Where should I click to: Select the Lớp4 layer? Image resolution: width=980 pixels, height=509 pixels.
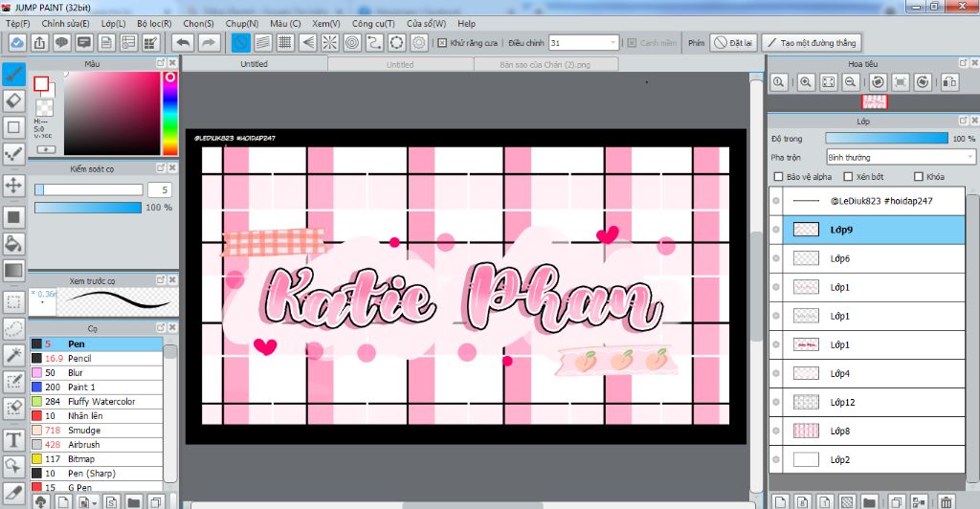tap(866, 373)
